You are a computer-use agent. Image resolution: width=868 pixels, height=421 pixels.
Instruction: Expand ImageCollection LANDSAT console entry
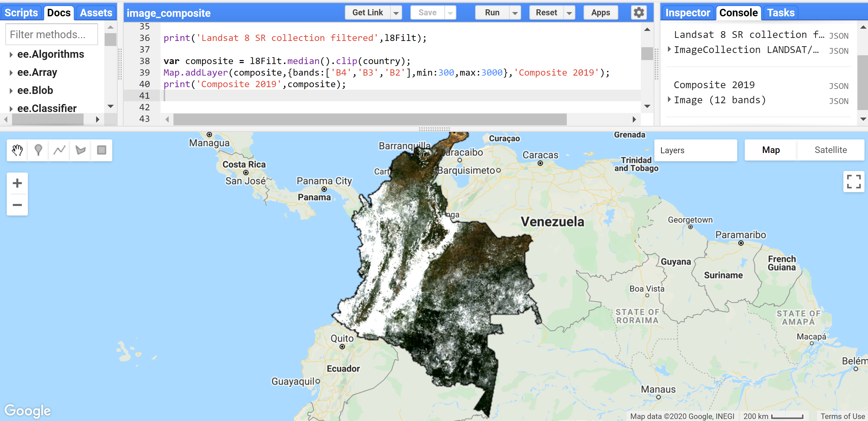(669, 49)
